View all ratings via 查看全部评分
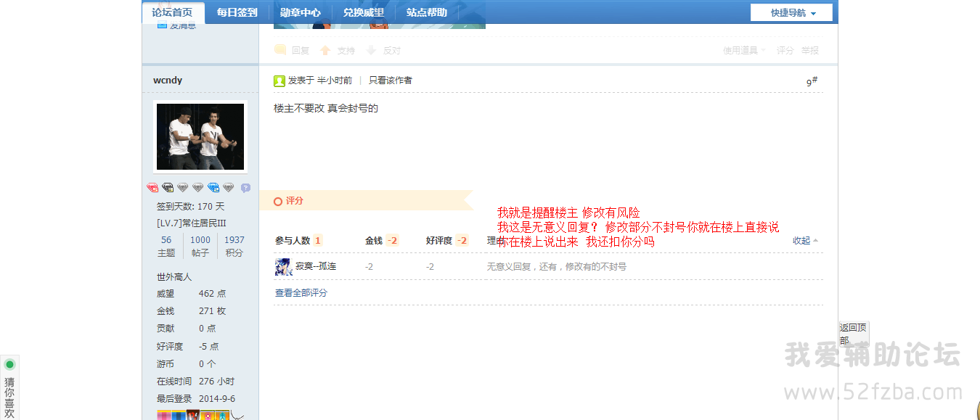 (301, 293)
